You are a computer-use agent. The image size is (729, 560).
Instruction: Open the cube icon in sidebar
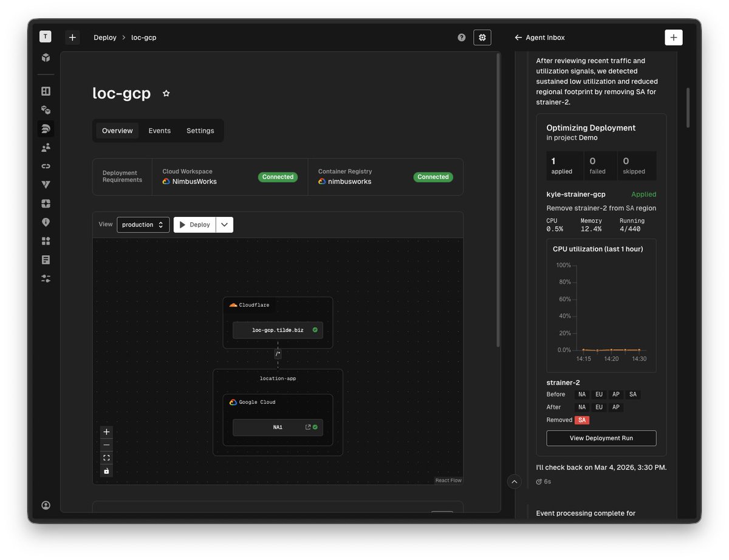tap(46, 58)
